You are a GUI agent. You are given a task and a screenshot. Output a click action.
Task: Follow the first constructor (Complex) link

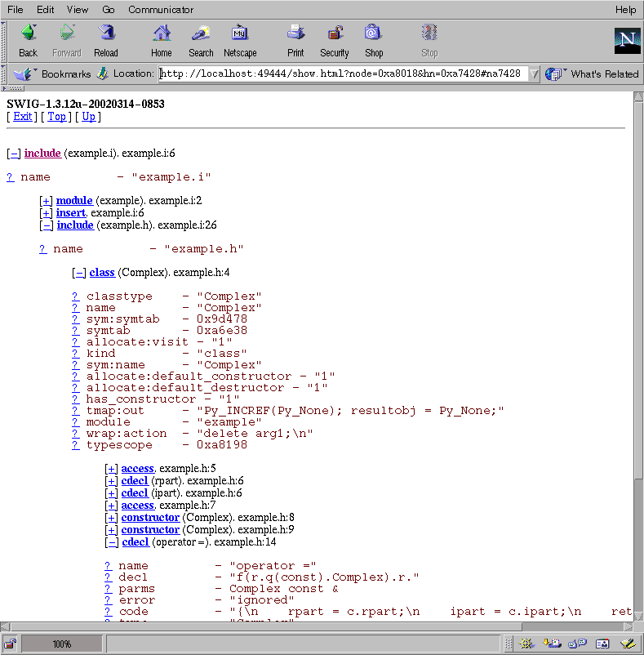150,518
